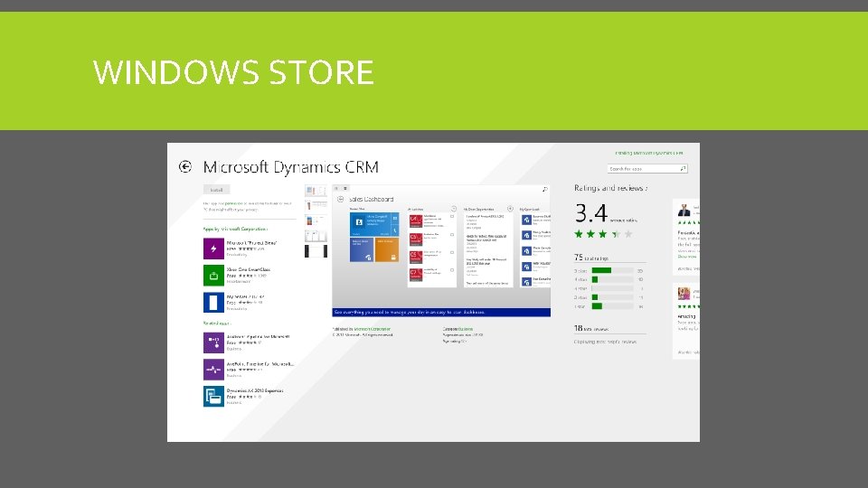Select the first screenshot thumbnail
Image resolution: width=868 pixels, height=488 pixels.
point(316,192)
